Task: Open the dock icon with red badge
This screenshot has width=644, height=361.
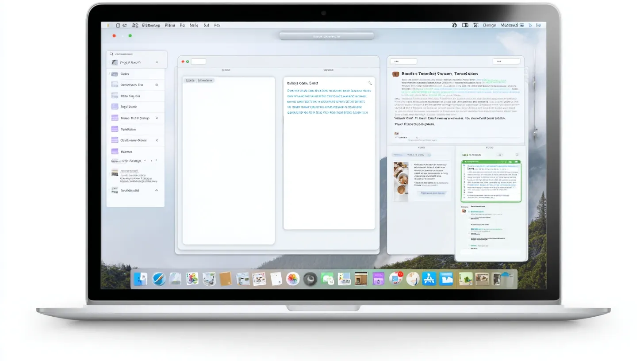Action: [x=395, y=278]
